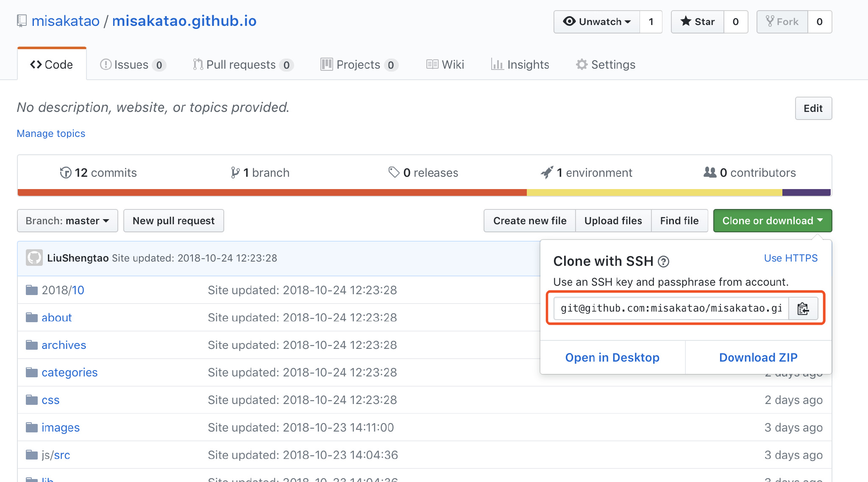Click the tag icon beside 0 releases

[x=394, y=172]
